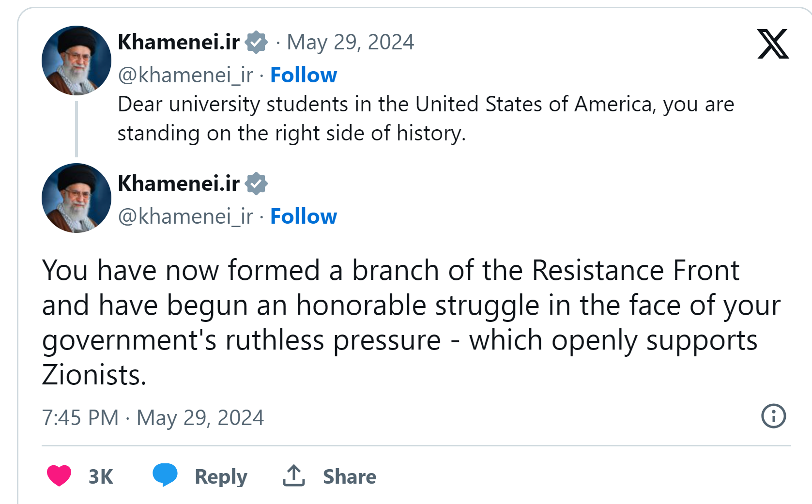Click the lower tweet's @khamenei_ir handle
The width and height of the screenshot is (812, 504).
click(x=185, y=216)
